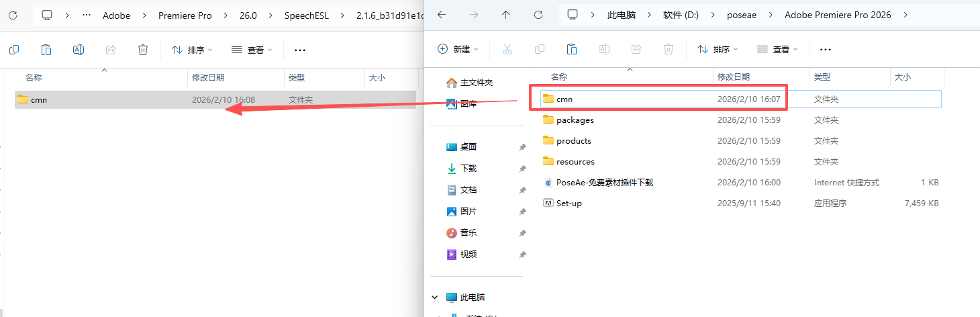
Task: Cut using the right window scissors icon
Action: pos(507,49)
